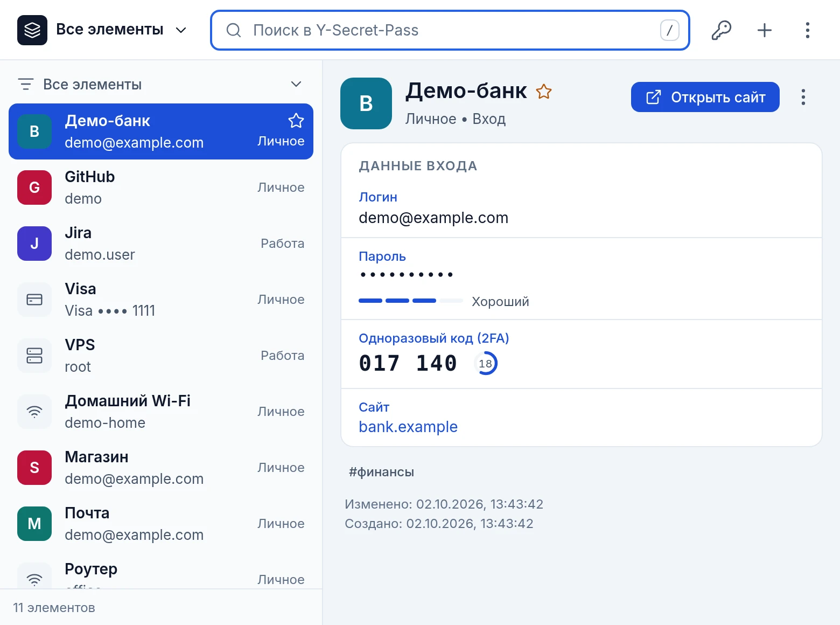Viewport: 840px width, 625px height.
Task: Click the vault stack icon in header
Action: point(32,30)
